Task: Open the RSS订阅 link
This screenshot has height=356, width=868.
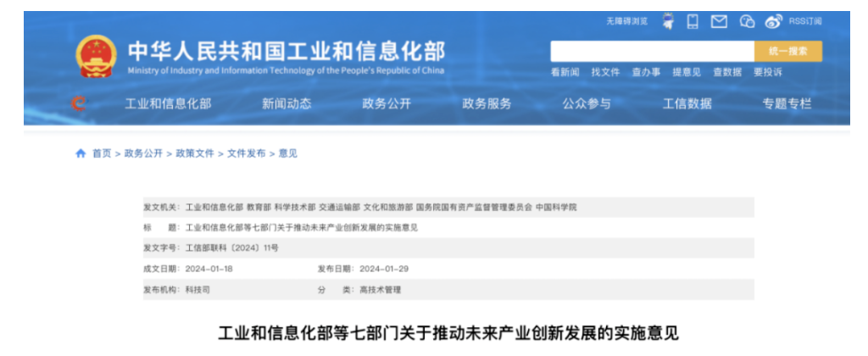Action: click(805, 21)
